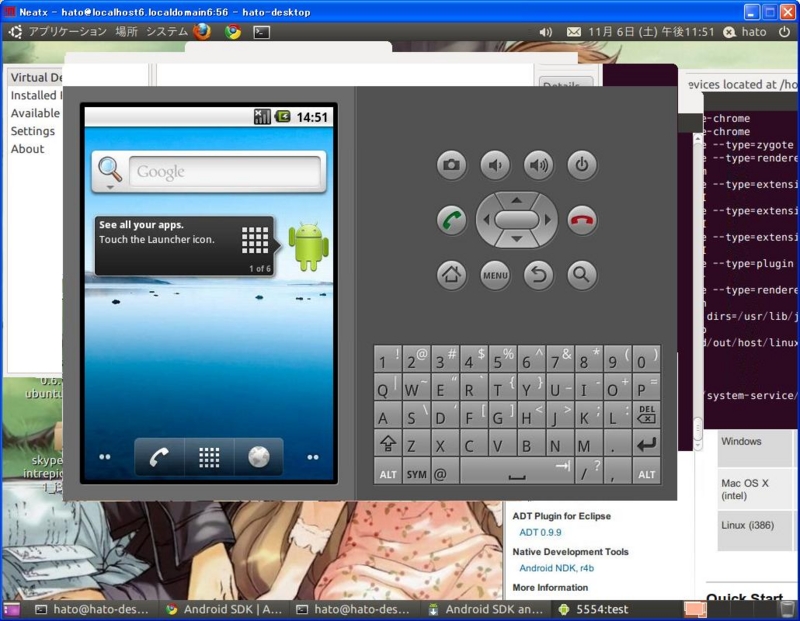Click the emulator MENU button
The image size is (800, 621).
click(x=495, y=275)
